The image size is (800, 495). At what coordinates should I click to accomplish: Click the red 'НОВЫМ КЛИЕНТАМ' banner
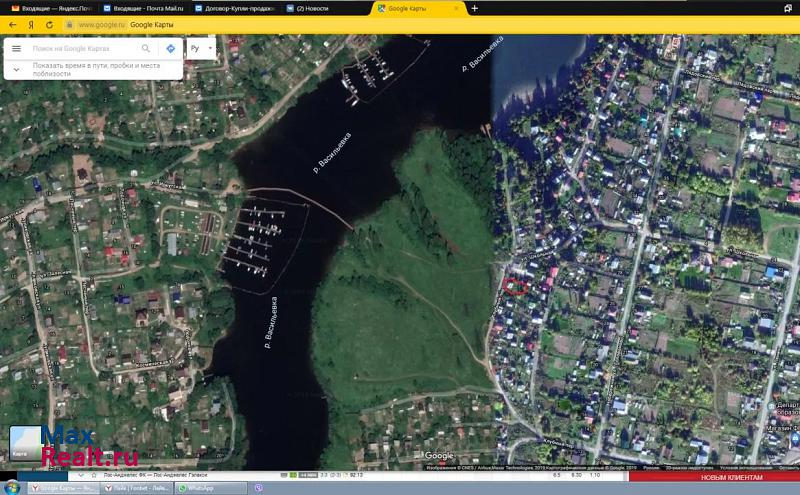coord(728,477)
